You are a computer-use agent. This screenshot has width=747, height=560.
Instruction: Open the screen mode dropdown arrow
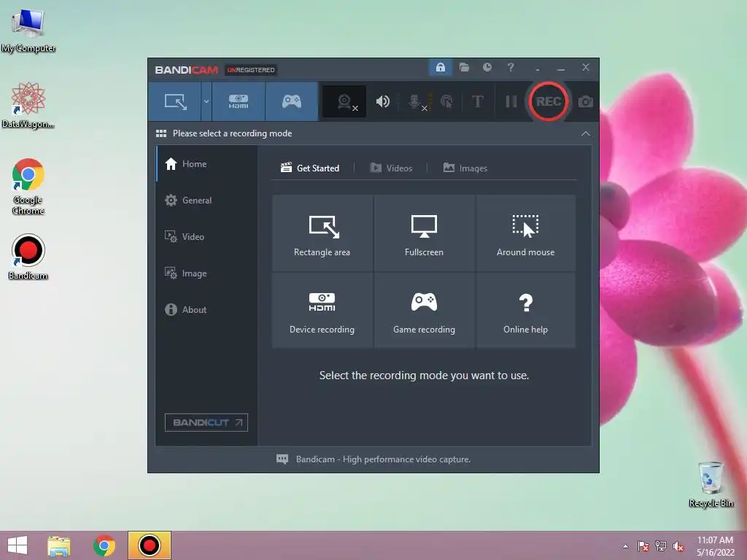point(206,101)
